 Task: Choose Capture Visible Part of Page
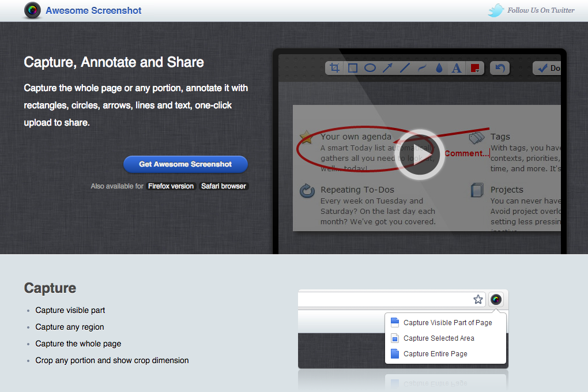point(446,323)
